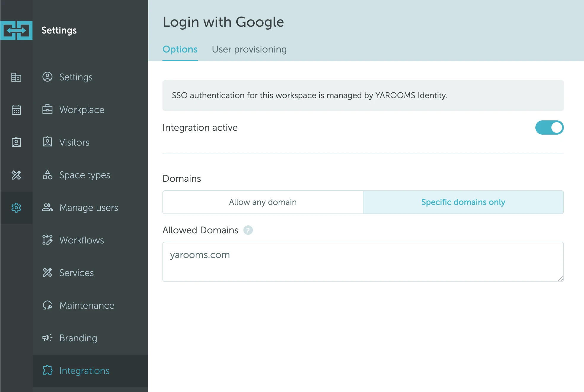Click the crossed tools icon beside Services
This screenshot has height=392, width=584.
coord(47,272)
